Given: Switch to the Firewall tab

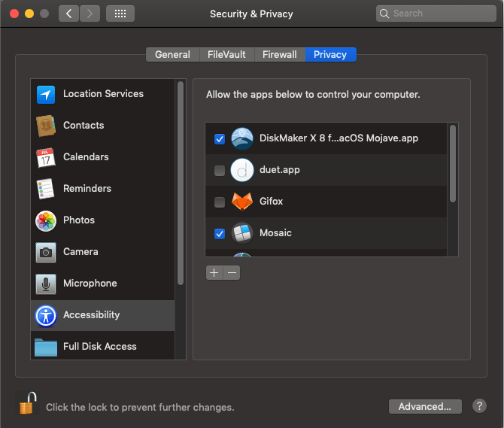Looking at the screenshot, I should [x=280, y=55].
